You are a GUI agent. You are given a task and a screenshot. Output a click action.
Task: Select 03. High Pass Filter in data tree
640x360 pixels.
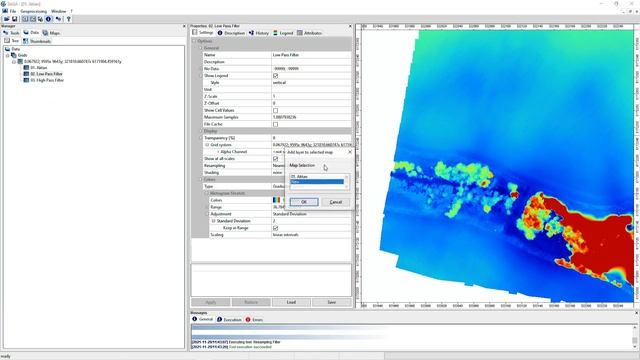47,80
